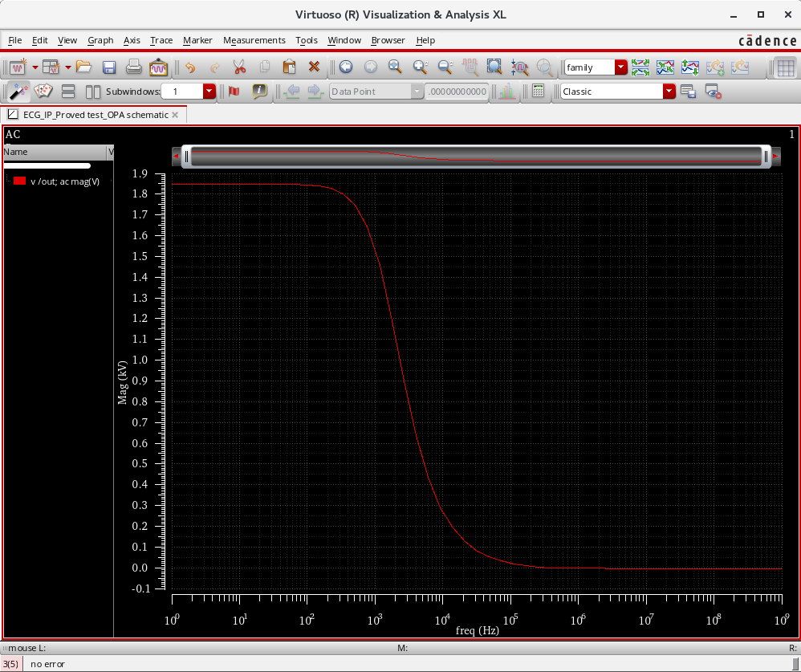The height and width of the screenshot is (672, 801).
Task: Click the right handle of the zoom slider
Action: (766, 157)
